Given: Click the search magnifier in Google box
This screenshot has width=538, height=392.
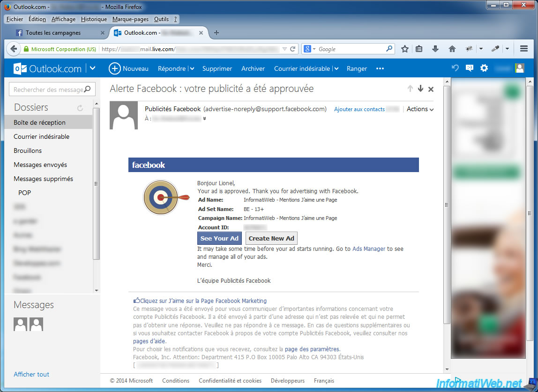Looking at the screenshot, I should pyautogui.click(x=389, y=49).
